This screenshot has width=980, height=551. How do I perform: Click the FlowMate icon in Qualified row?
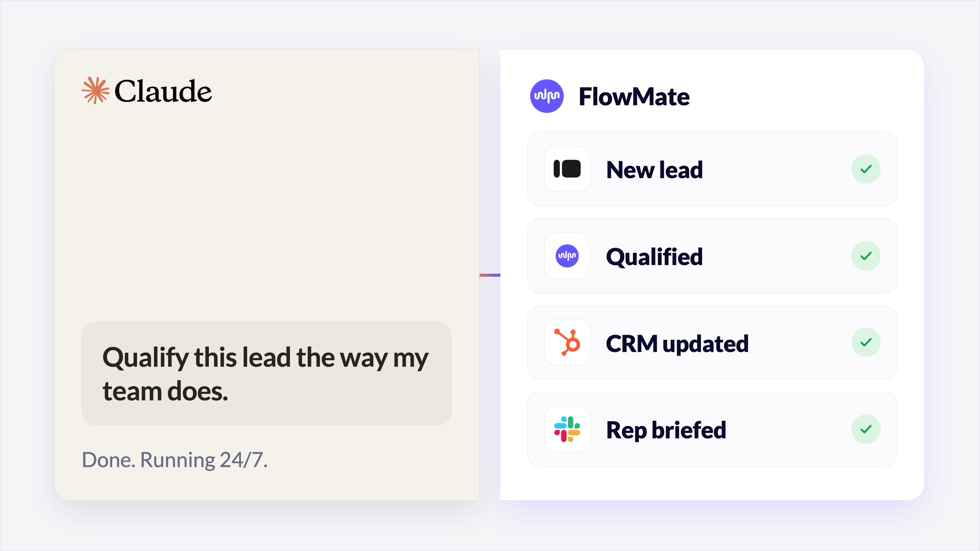(x=567, y=256)
